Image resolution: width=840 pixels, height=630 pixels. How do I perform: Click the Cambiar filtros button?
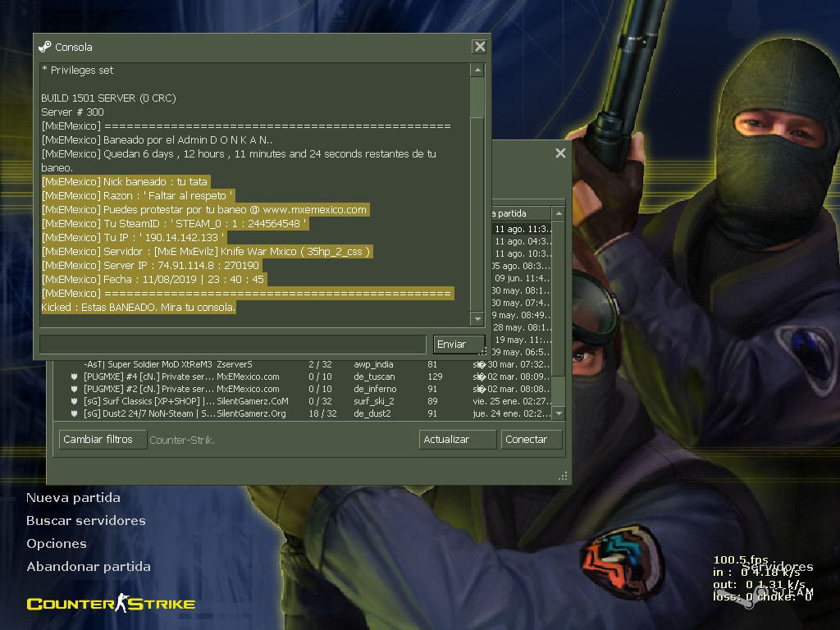click(x=103, y=440)
